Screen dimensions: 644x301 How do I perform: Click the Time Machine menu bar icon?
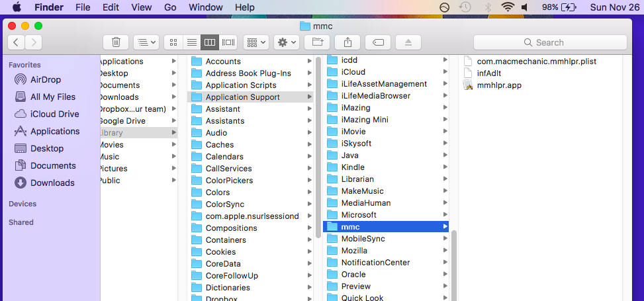pos(465,7)
